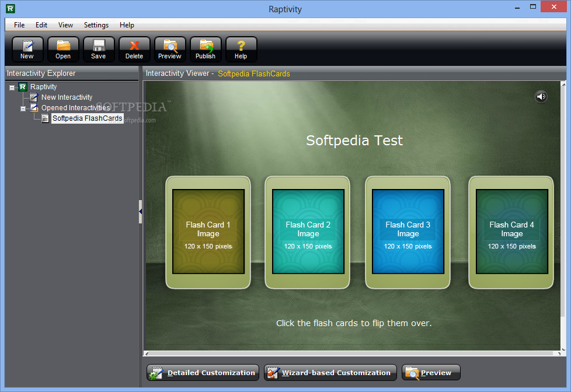The width and height of the screenshot is (571, 392).
Task: Select Softpedia FlashCards tree item
Action: point(88,118)
